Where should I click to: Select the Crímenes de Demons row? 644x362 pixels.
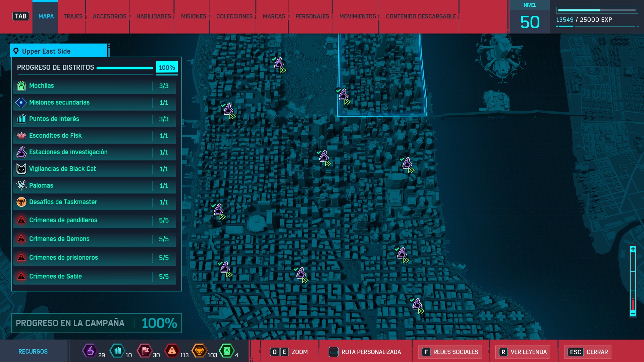[x=94, y=239]
